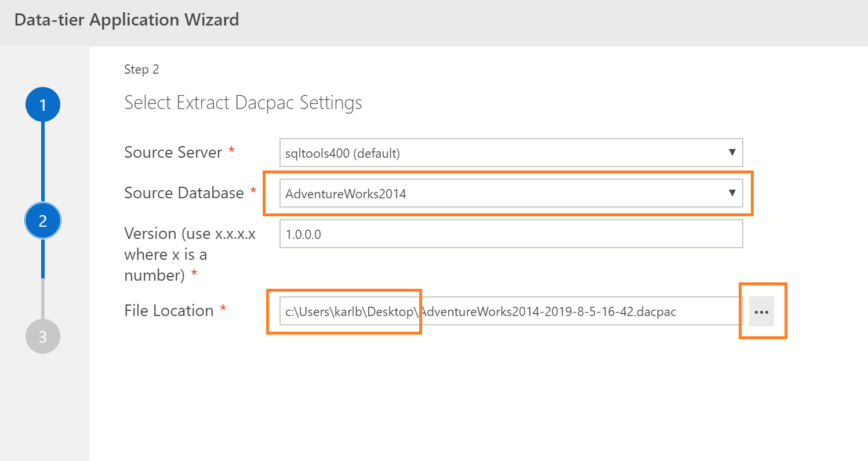Click the Data-tier Application Wizard title bar

tap(126, 19)
